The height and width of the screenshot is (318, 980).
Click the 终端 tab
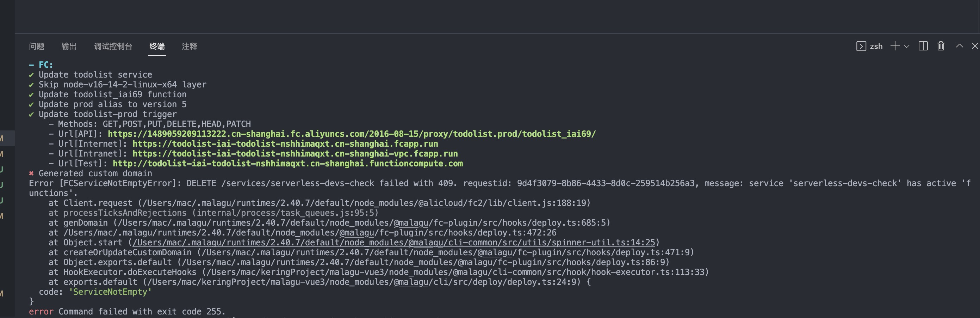tap(157, 47)
